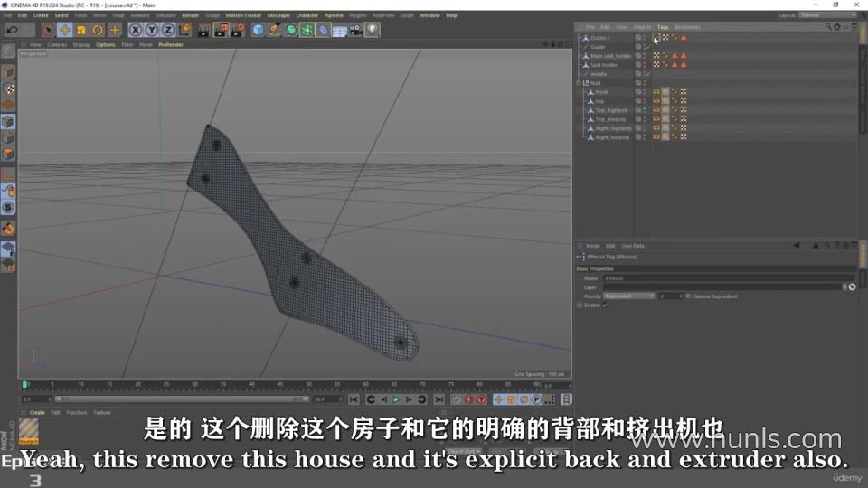
Task: Open ProRender viewport menu
Action: tap(171, 45)
